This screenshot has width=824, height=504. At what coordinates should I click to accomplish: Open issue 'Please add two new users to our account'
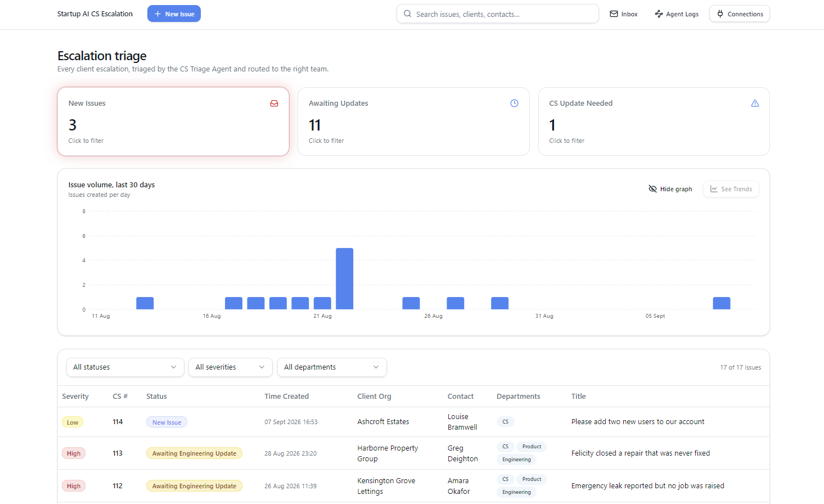point(638,422)
